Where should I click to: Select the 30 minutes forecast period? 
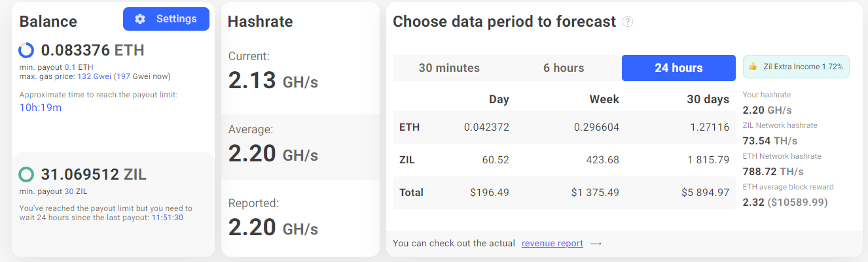449,68
